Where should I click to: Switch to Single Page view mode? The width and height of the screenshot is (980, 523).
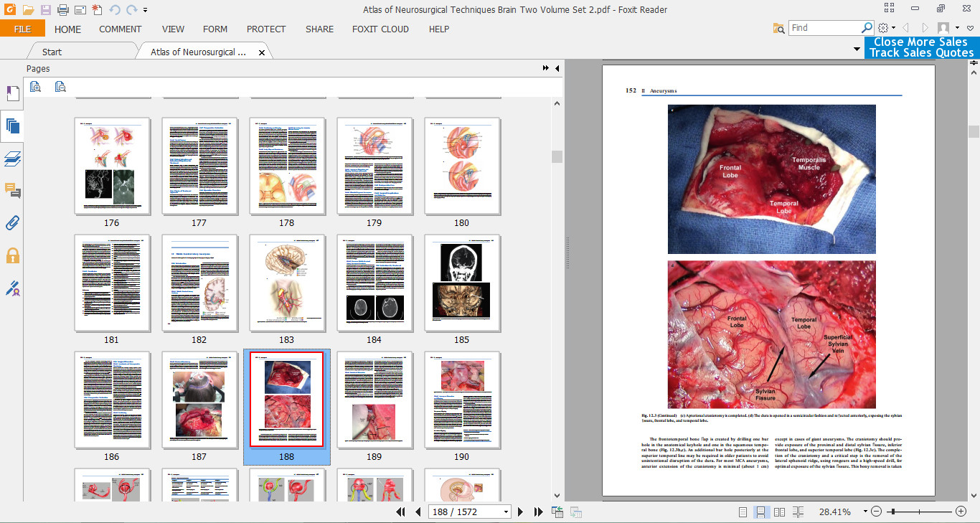(x=743, y=512)
